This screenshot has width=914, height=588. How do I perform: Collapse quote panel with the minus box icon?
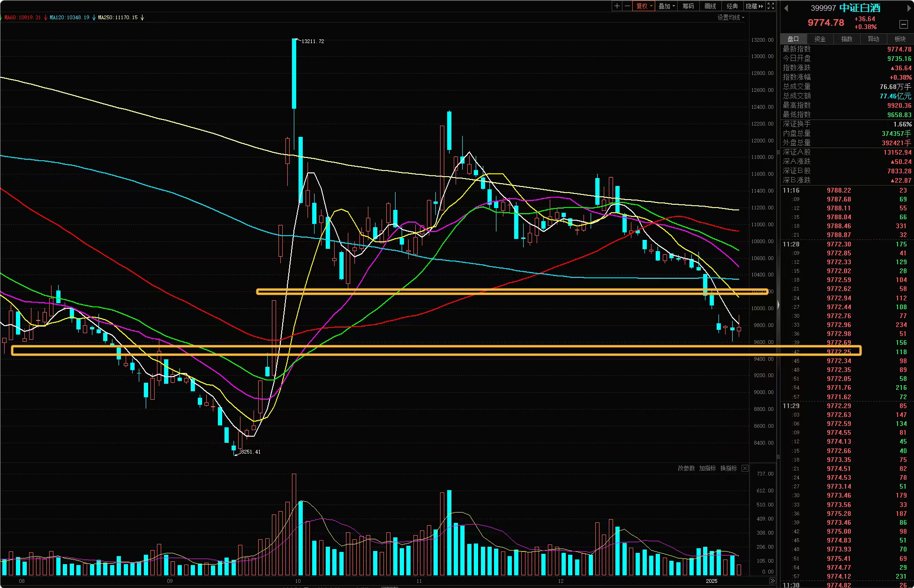(x=903, y=24)
